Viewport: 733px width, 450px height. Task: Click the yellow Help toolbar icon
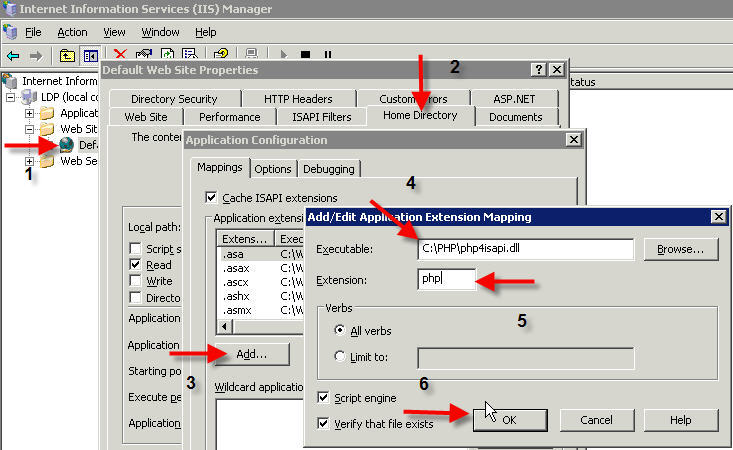point(221,54)
